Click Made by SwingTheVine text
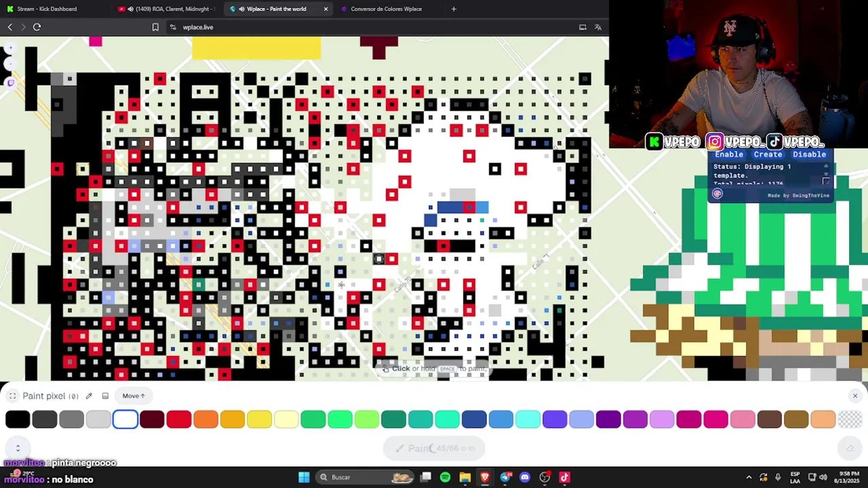 798,195
